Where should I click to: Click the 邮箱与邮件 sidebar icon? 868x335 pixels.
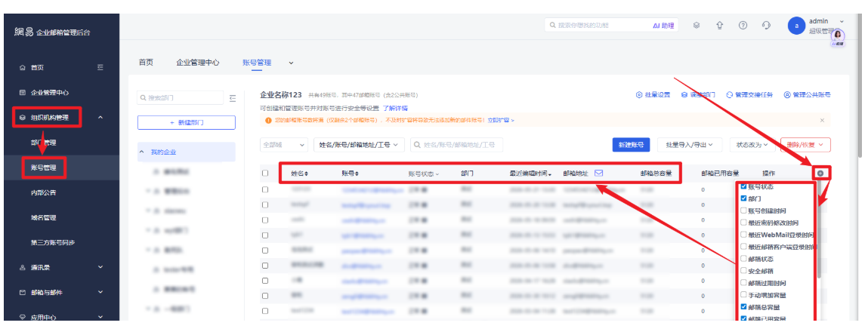[x=22, y=293]
